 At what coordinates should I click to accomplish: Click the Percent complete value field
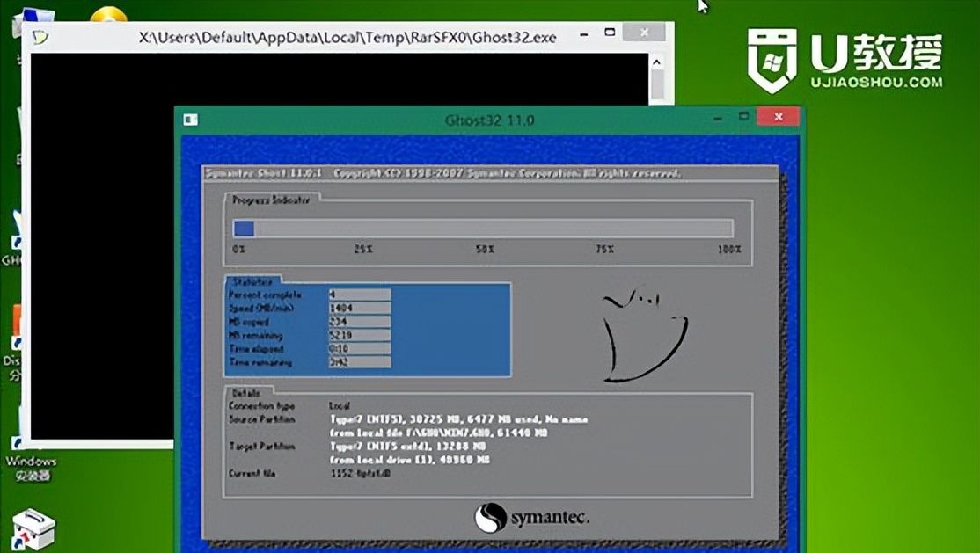(x=360, y=295)
